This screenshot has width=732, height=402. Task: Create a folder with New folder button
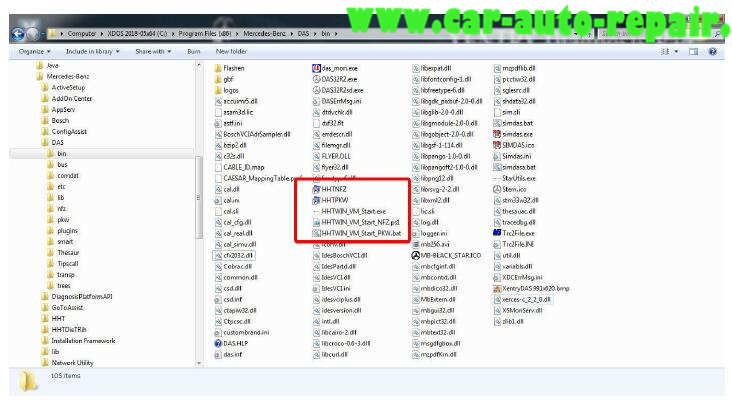coord(231,51)
